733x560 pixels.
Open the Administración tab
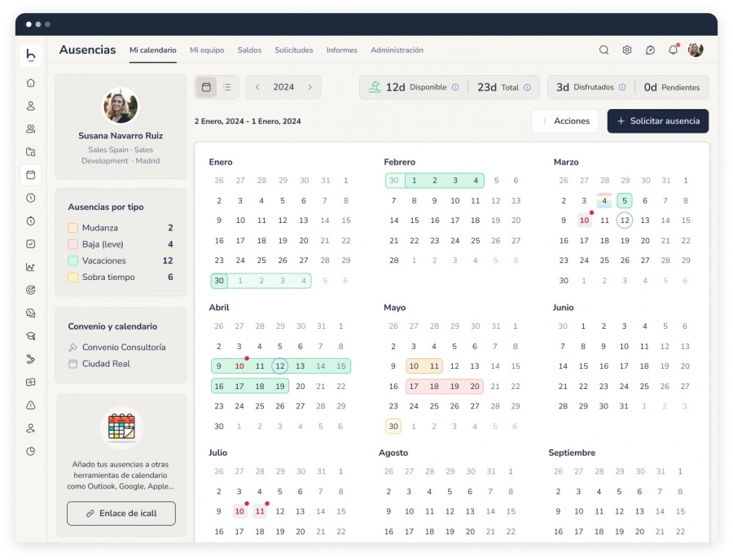tap(397, 50)
